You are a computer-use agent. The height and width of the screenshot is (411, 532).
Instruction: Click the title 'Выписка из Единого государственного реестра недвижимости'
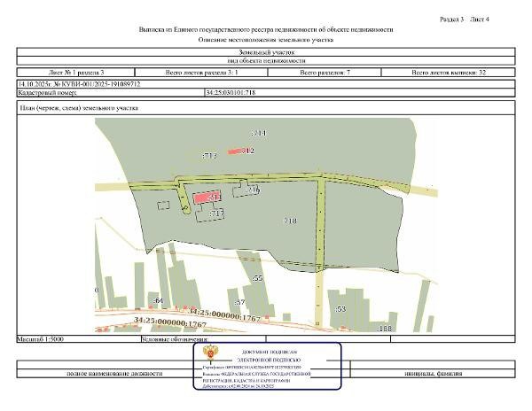pyautogui.click(x=266, y=29)
